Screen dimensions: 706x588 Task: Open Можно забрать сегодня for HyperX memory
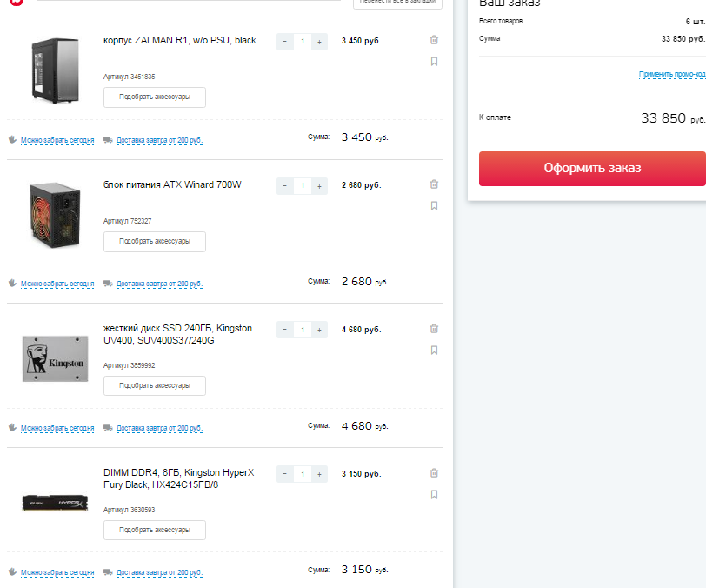[x=57, y=572]
